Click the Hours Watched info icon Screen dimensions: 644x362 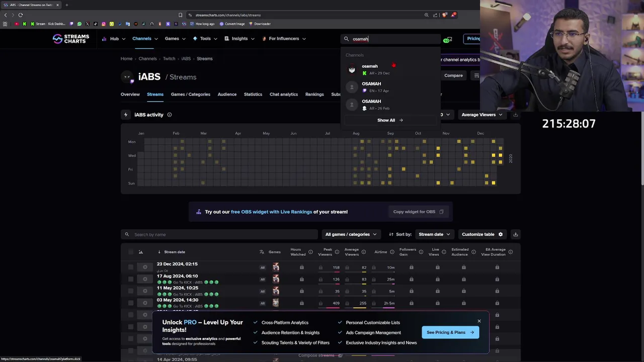(x=310, y=252)
